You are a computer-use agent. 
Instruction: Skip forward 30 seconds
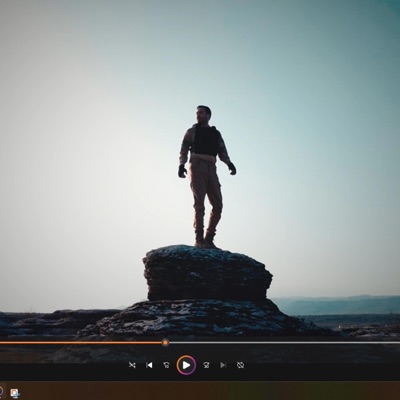coord(206,365)
